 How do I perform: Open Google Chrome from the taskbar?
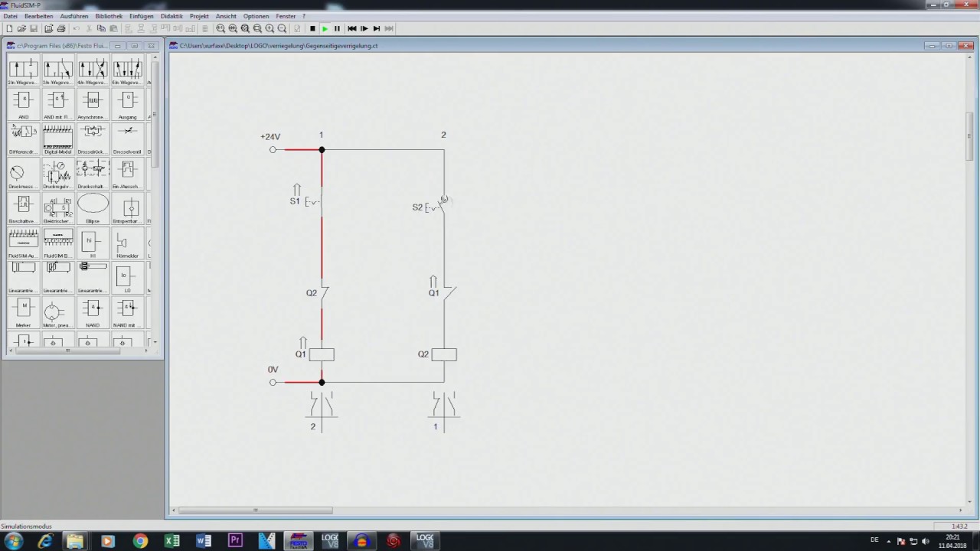(140, 541)
